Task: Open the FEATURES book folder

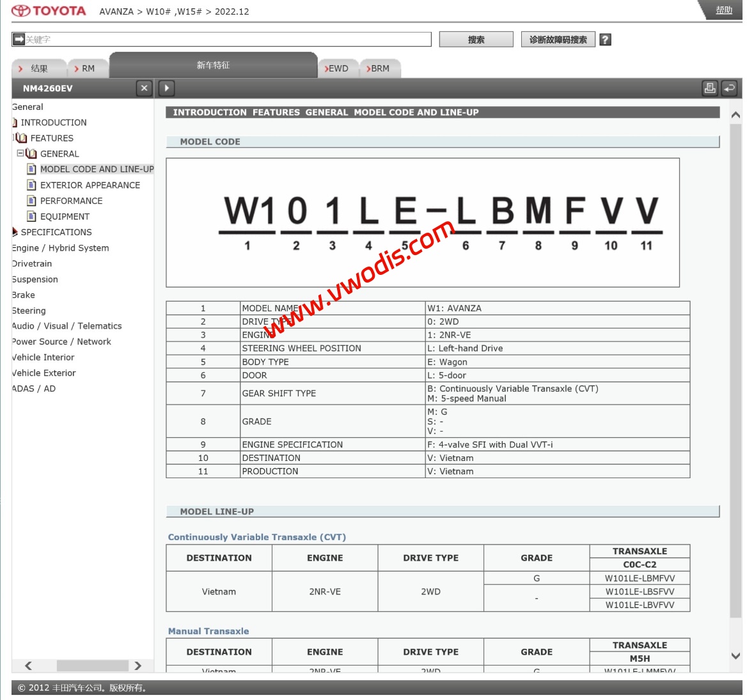Action: pyautogui.click(x=22, y=138)
